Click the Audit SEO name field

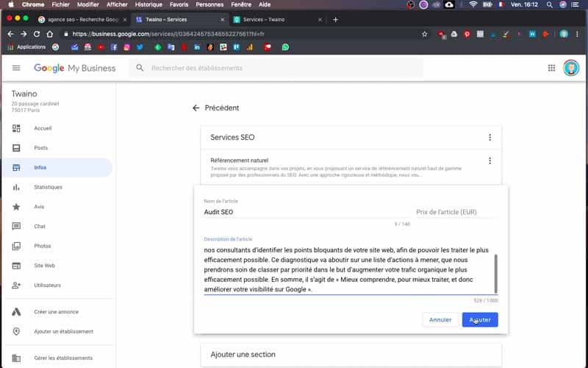pos(306,212)
